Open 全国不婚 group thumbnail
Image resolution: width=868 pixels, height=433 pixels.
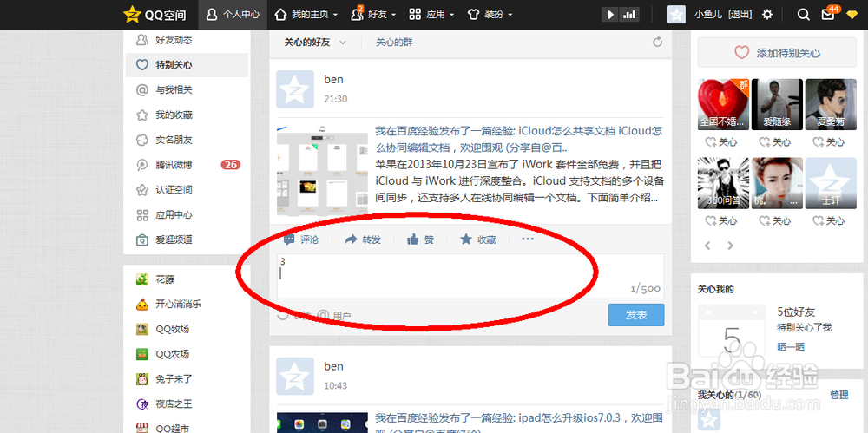coord(723,105)
